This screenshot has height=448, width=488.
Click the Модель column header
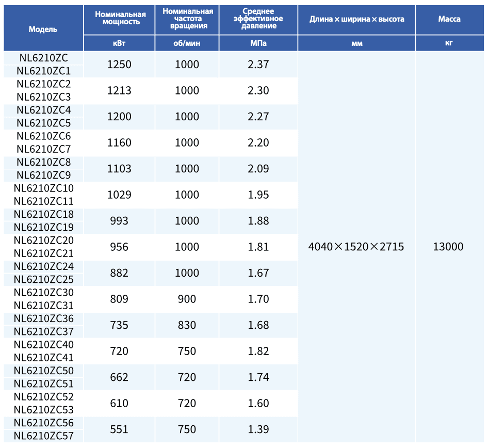pyautogui.click(x=43, y=28)
